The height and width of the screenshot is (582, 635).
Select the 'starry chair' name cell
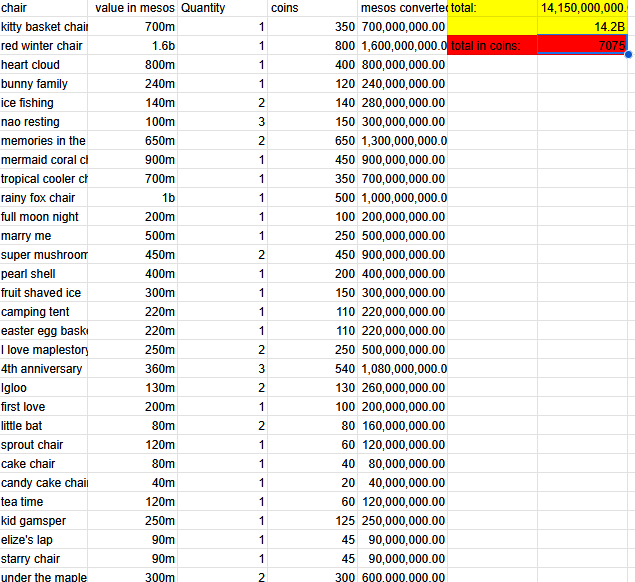coord(44,559)
